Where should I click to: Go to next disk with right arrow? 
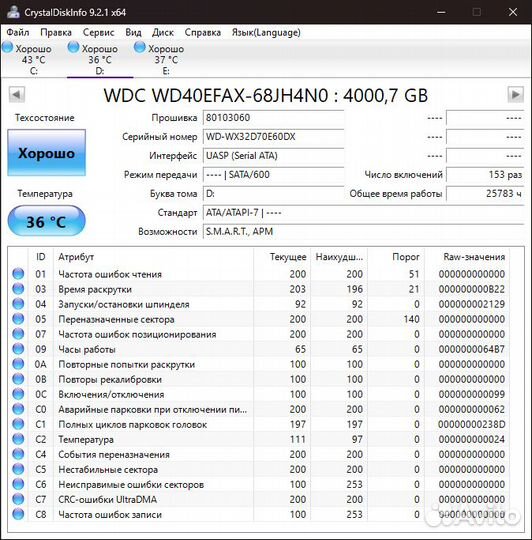pos(515,94)
